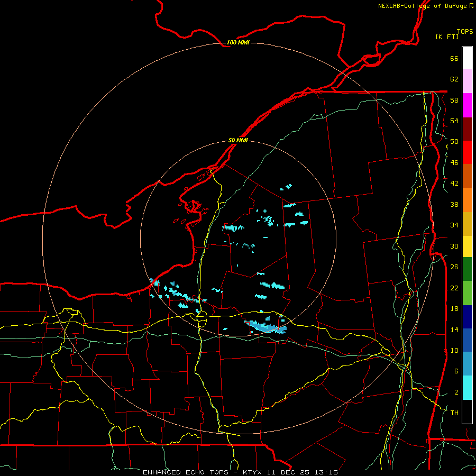Click the TOPS legend title
476x476 pixels.
465,31
